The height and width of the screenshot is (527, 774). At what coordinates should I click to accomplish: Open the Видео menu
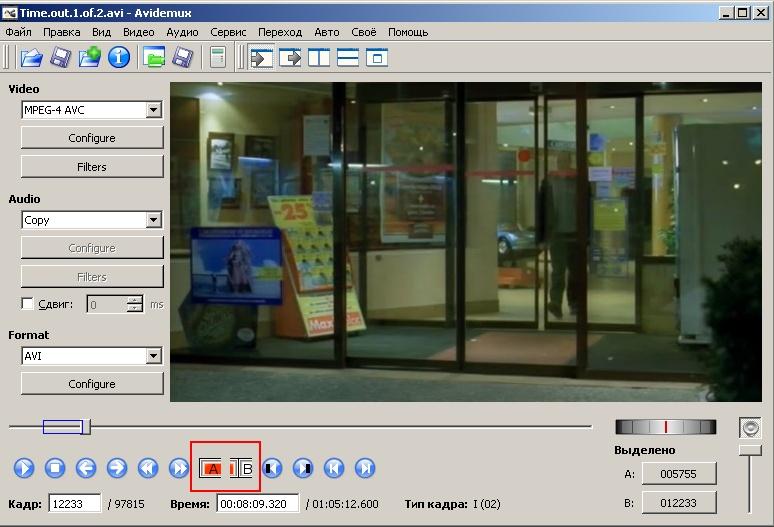(x=139, y=32)
